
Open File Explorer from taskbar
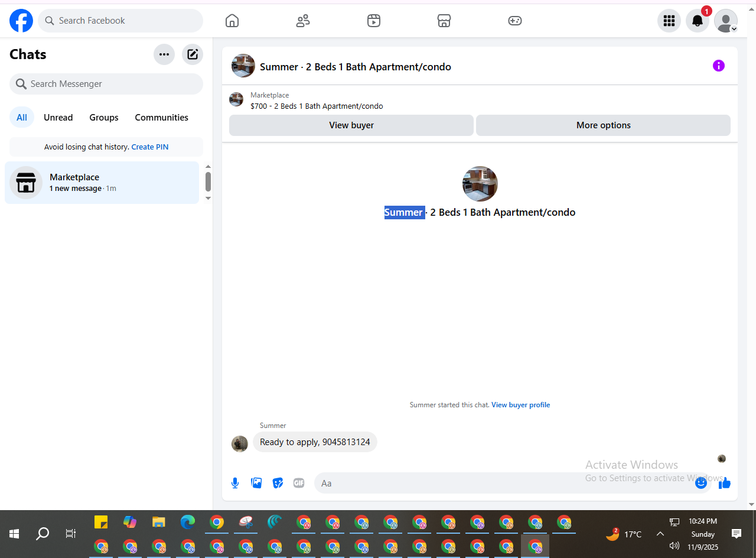[x=159, y=523]
